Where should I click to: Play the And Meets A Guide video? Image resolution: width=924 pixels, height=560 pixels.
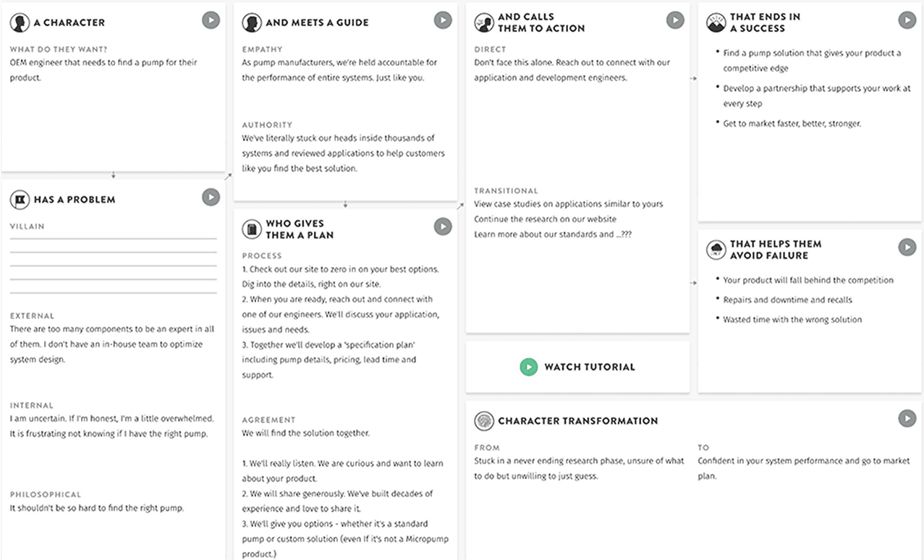pos(443,20)
